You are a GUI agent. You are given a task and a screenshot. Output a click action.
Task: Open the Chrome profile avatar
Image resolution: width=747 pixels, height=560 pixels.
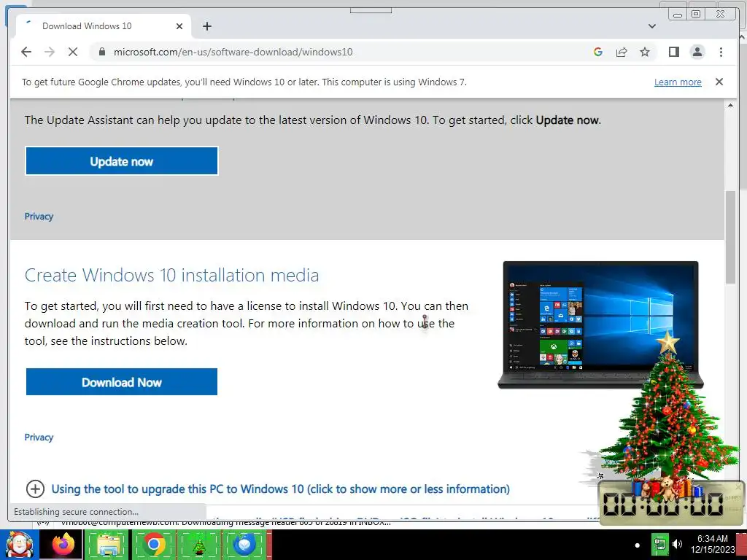click(697, 52)
